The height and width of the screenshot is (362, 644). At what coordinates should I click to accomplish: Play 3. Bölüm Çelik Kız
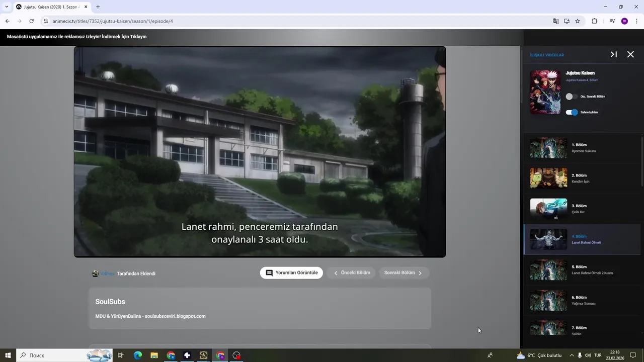click(x=582, y=209)
